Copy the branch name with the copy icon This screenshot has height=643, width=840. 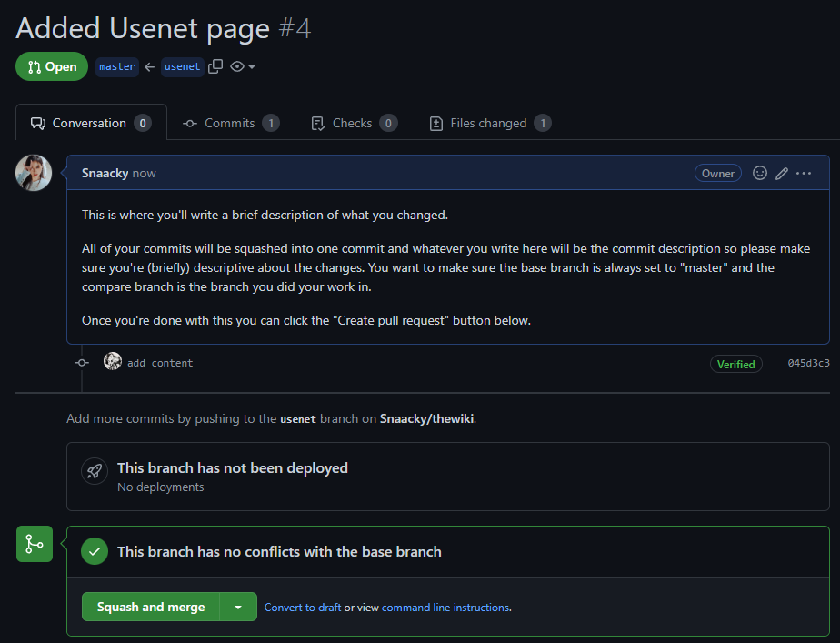click(215, 66)
